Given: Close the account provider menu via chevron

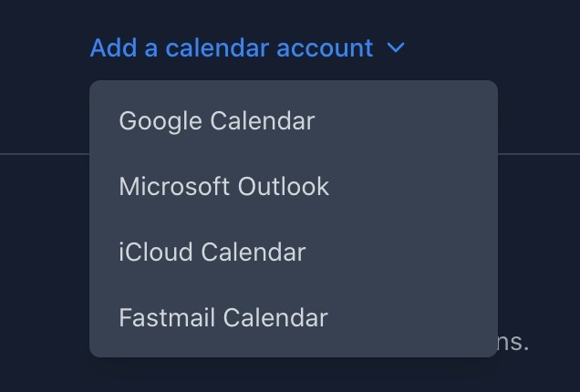Looking at the screenshot, I should 396,48.
